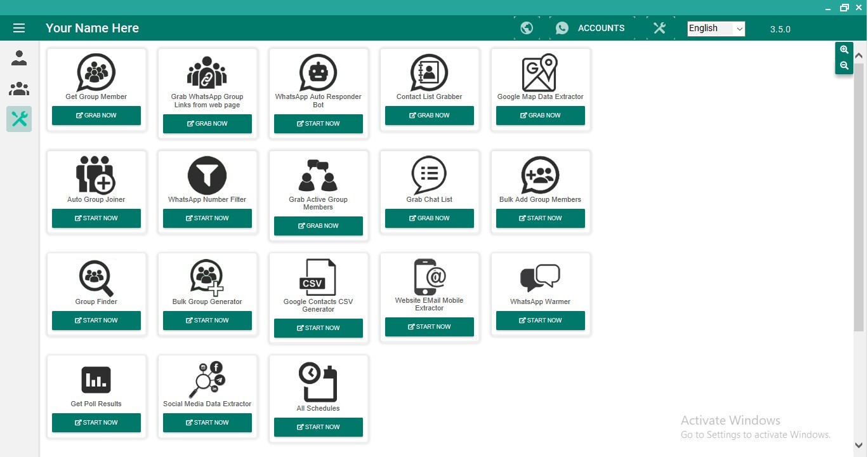
Task: Click the Auto Group Joiner icon
Action: tap(96, 175)
